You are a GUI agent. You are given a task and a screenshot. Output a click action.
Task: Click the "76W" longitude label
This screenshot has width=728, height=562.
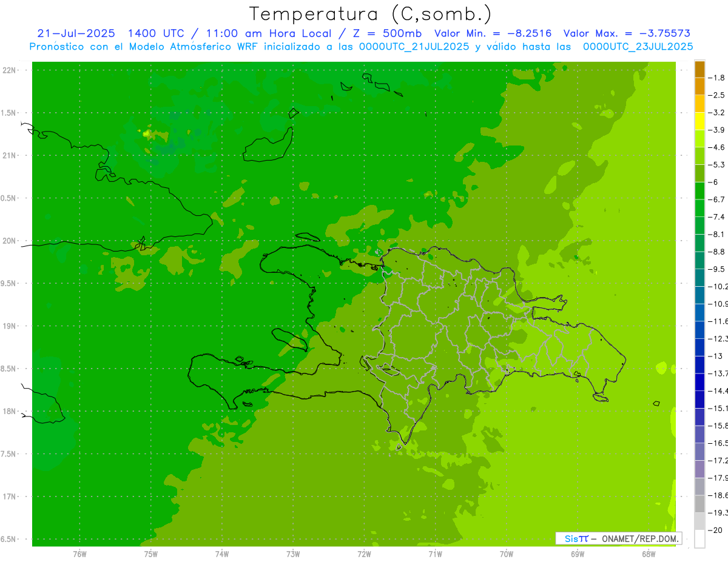point(79,554)
